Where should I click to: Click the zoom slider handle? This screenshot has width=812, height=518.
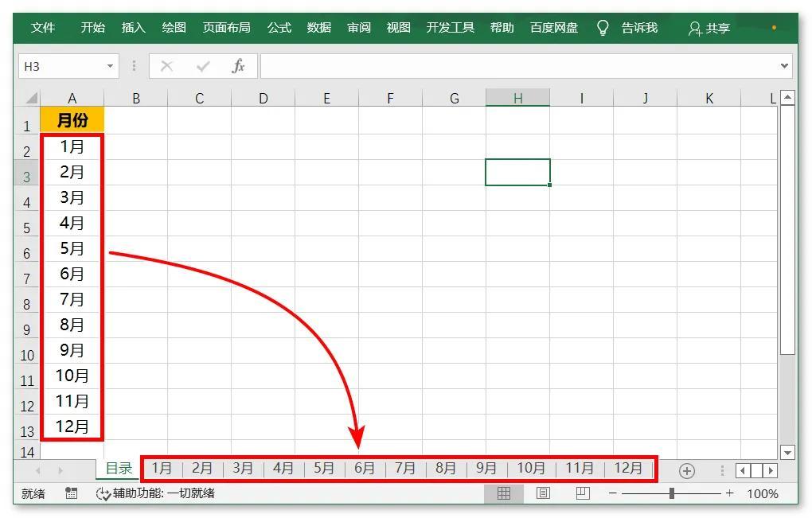click(672, 493)
